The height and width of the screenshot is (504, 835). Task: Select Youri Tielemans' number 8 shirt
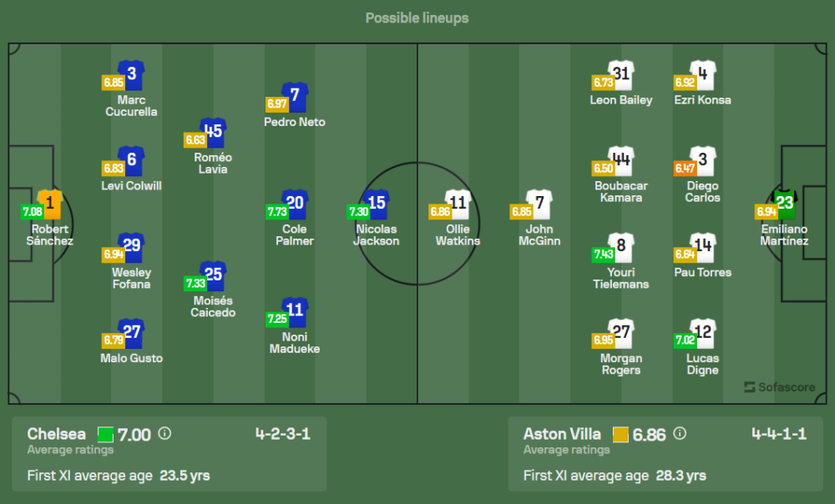[620, 246]
